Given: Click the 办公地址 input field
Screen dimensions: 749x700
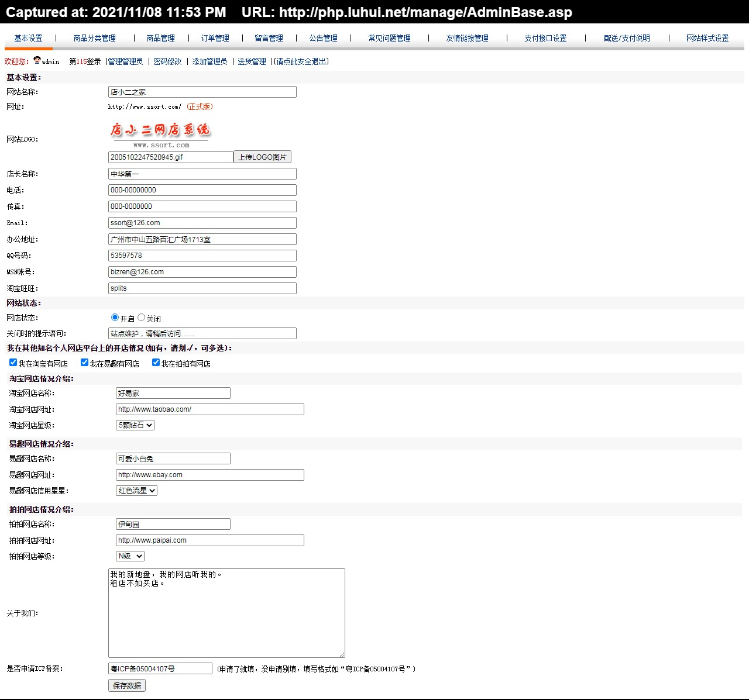Looking at the screenshot, I should pyautogui.click(x=202, y=239).
